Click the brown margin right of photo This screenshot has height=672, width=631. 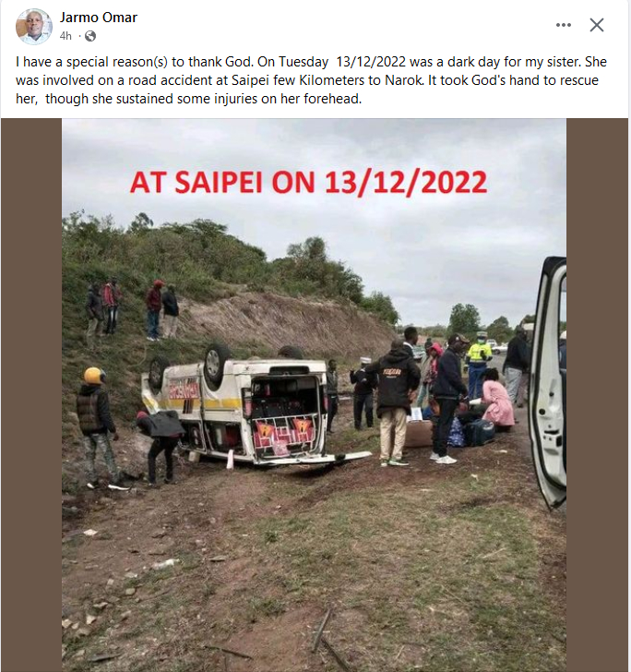click(x=597, y=395)
